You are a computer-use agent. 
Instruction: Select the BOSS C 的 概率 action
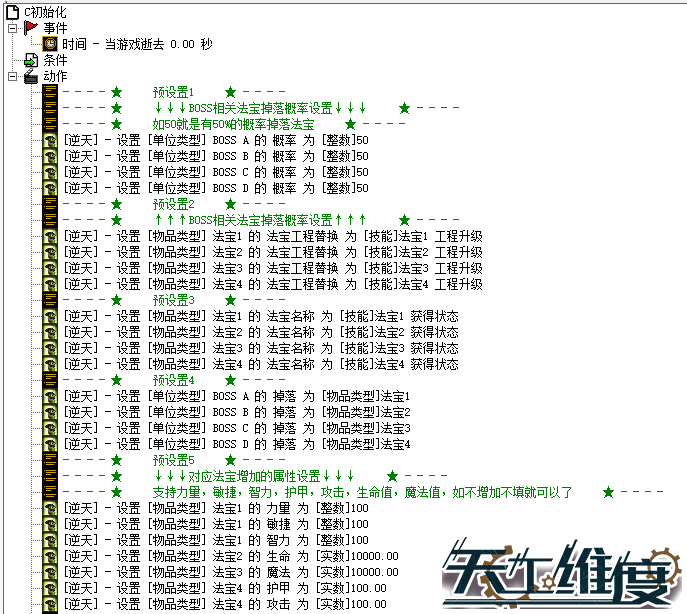[215, 172]
